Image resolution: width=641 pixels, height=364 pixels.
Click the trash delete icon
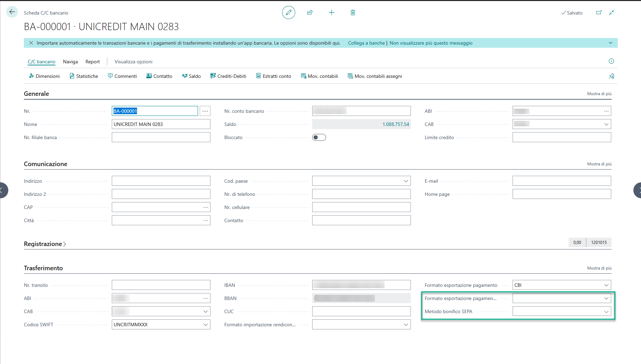pyautogui.click(x=353, y=12)
